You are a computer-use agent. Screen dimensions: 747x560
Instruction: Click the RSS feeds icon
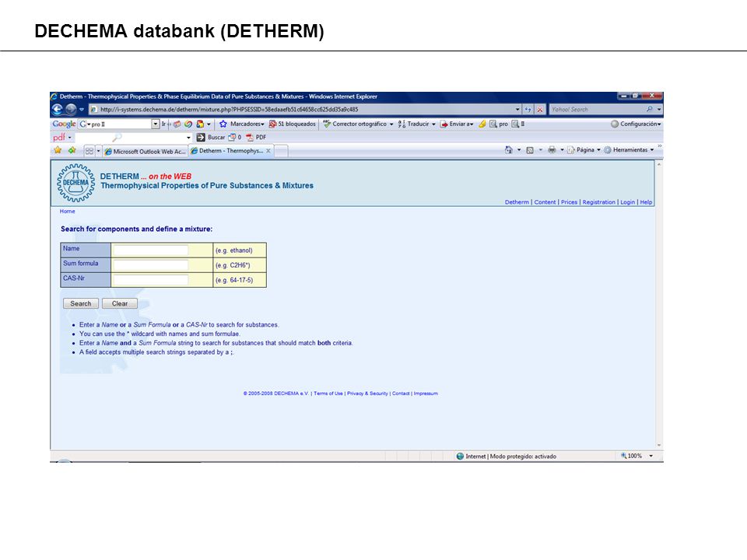(530, 150)
